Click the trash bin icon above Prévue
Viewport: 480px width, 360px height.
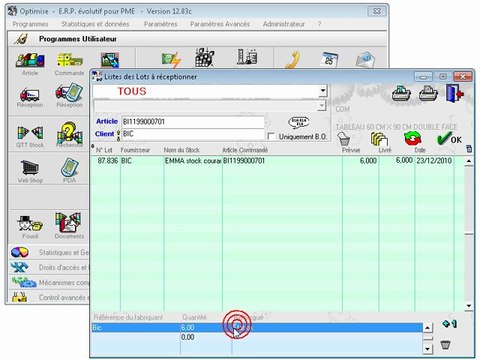tap(344, 138)
